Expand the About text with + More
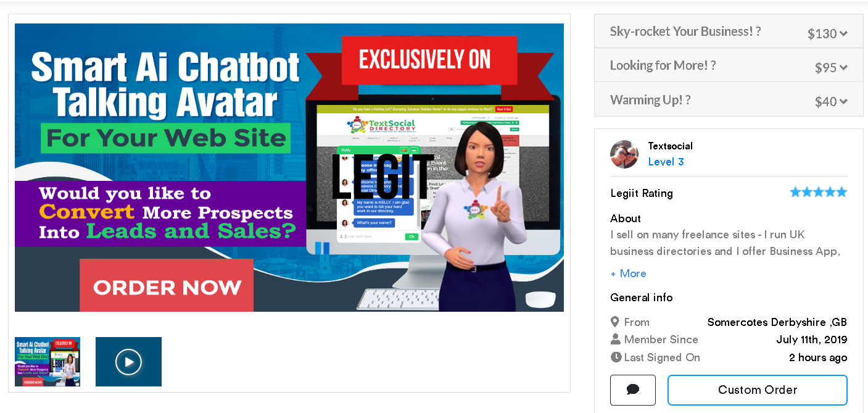Screen dimensions: 868x413 point(628,273)
